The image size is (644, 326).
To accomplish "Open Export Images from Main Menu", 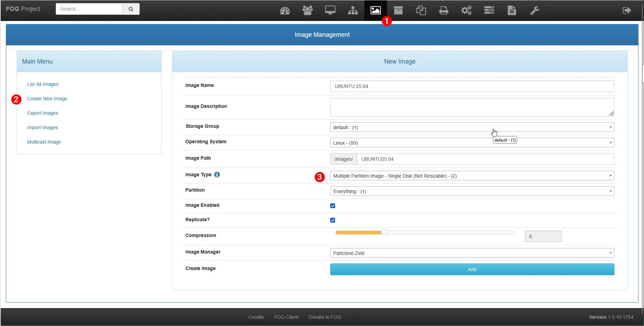I will [43, 113].
